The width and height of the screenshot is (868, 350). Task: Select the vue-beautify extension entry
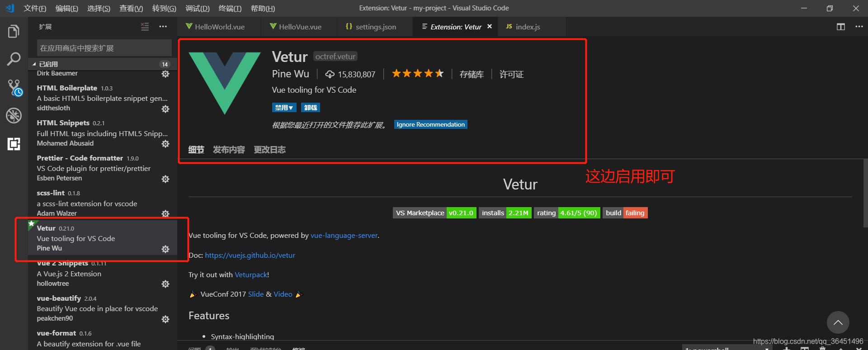[103, 308]
